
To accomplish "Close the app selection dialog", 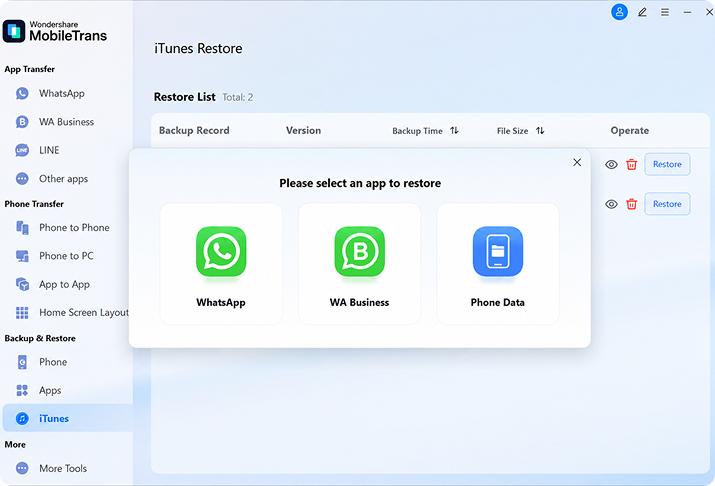I will [577, 162].
